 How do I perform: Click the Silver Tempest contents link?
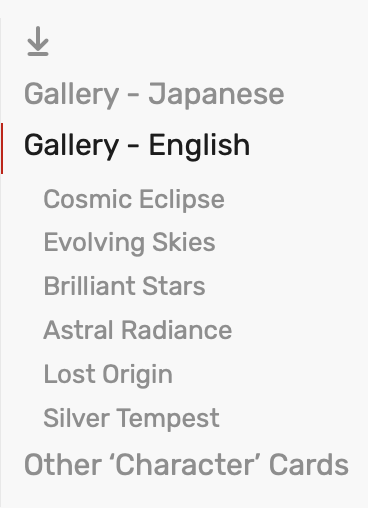(x=131, y=418)
